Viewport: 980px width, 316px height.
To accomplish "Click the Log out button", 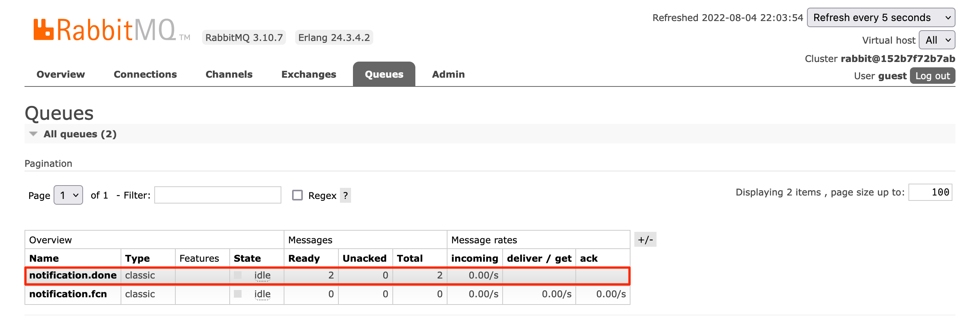I will pyautogui.click(x=933, y=75).
